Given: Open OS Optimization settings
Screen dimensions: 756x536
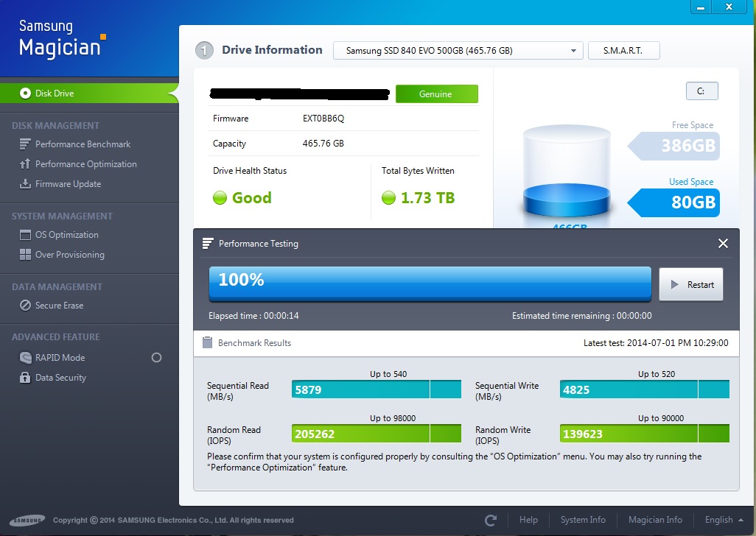Looking at the screenshot, I should (x=66, y=235).
